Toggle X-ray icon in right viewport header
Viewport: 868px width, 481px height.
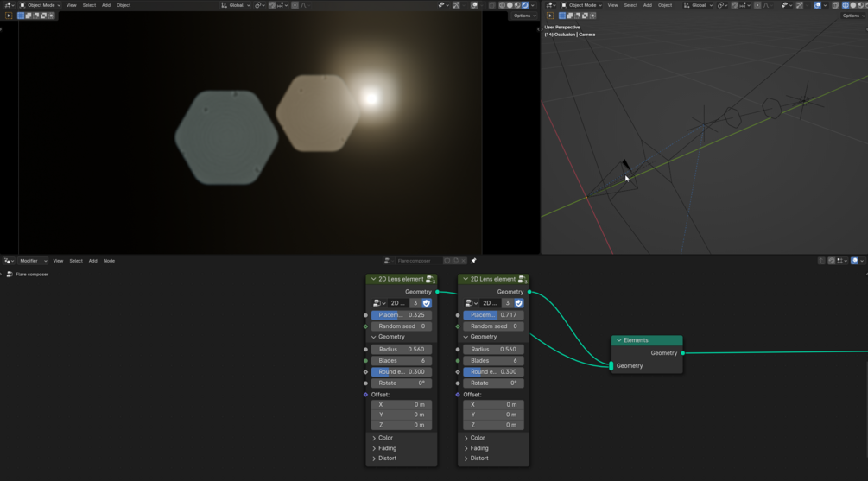click(x=835, y=5)
